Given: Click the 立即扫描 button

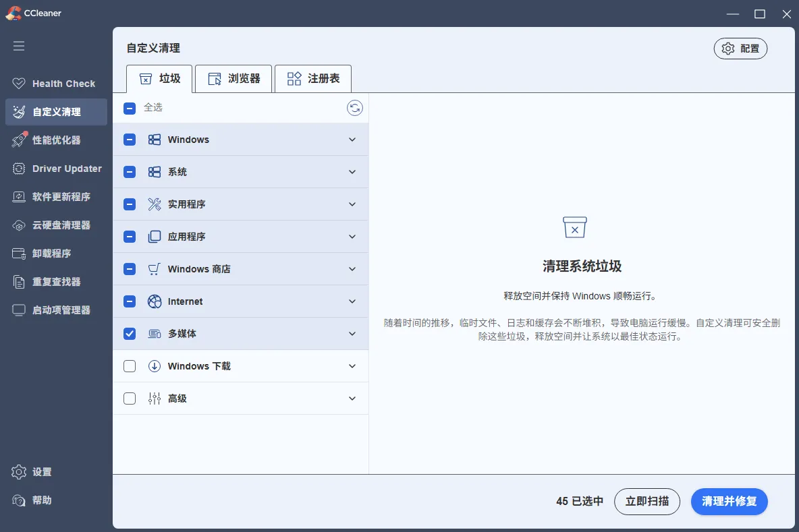Looking at the screenshot, I should [646, 502].
